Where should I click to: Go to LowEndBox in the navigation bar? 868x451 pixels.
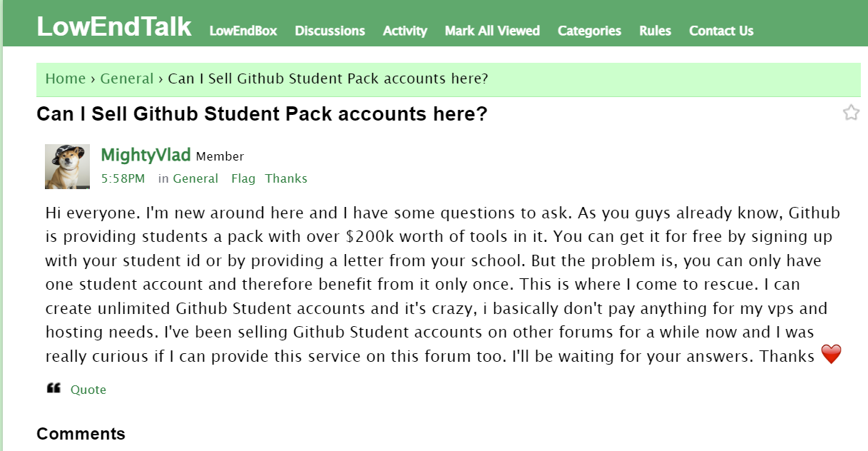[x=243, y=31]
